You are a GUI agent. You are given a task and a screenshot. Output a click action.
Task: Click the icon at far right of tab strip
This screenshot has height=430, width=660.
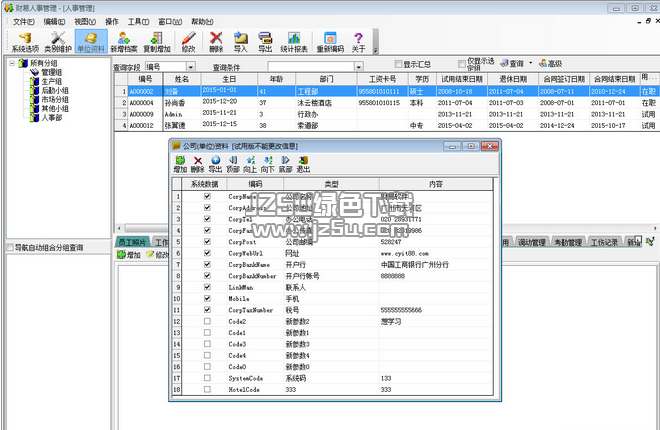point(651,241)
